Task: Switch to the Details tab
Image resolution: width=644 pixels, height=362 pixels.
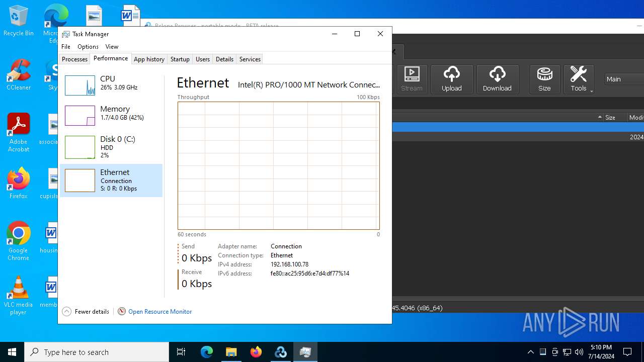Action: 224,59
